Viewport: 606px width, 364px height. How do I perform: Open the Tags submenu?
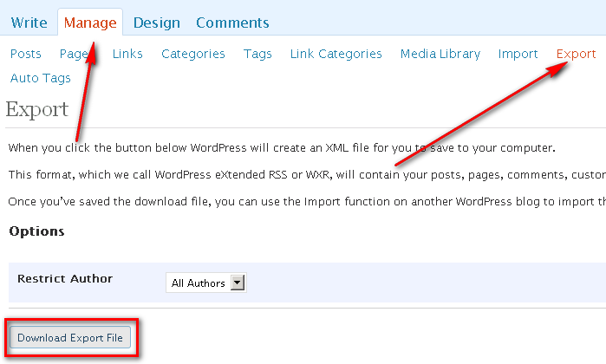click(257, 54)
